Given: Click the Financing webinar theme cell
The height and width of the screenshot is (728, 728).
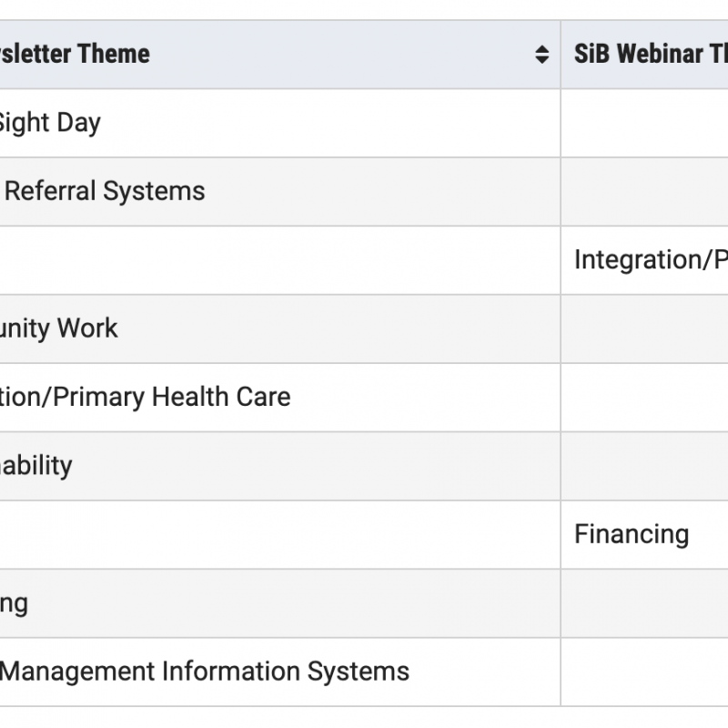Looking at the screenshot, I should [644, 535].
